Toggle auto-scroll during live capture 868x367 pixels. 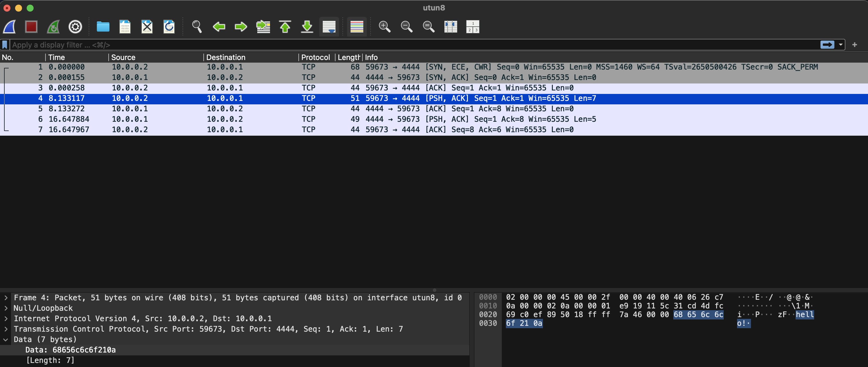pos(329,27)
